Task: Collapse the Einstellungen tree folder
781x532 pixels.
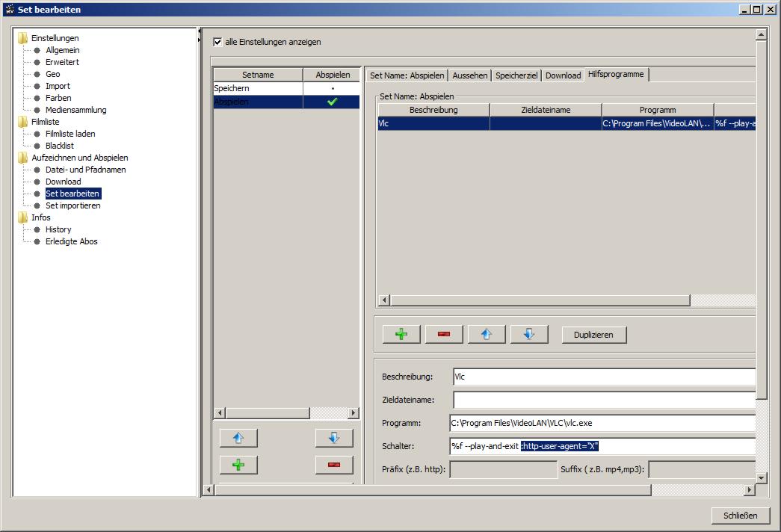Action: (x=23, y=38)
